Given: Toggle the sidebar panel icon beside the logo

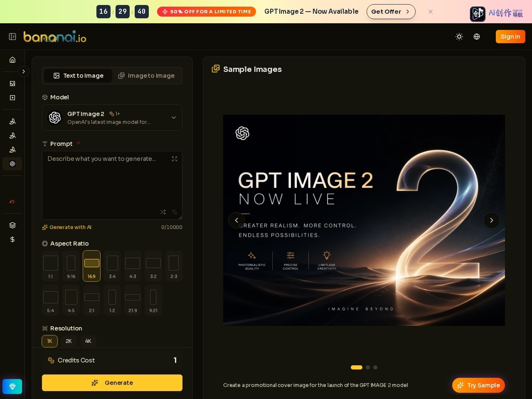Looking at the screenshot, I should pos(12,37).
